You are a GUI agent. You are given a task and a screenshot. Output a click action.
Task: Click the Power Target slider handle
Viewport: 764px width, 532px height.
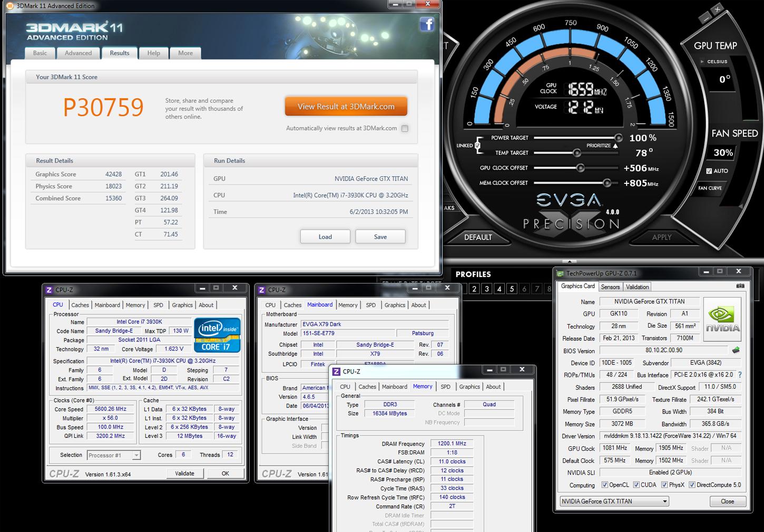619,138
